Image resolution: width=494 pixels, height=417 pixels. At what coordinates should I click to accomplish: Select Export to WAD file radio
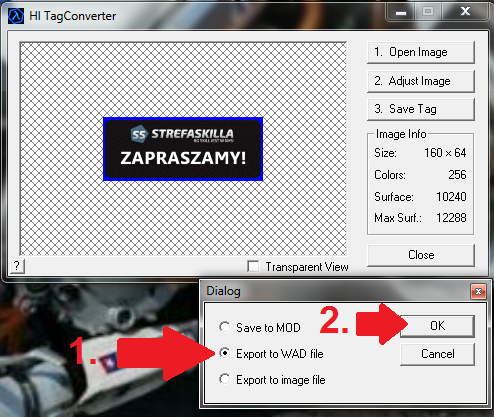coord(225,353)
